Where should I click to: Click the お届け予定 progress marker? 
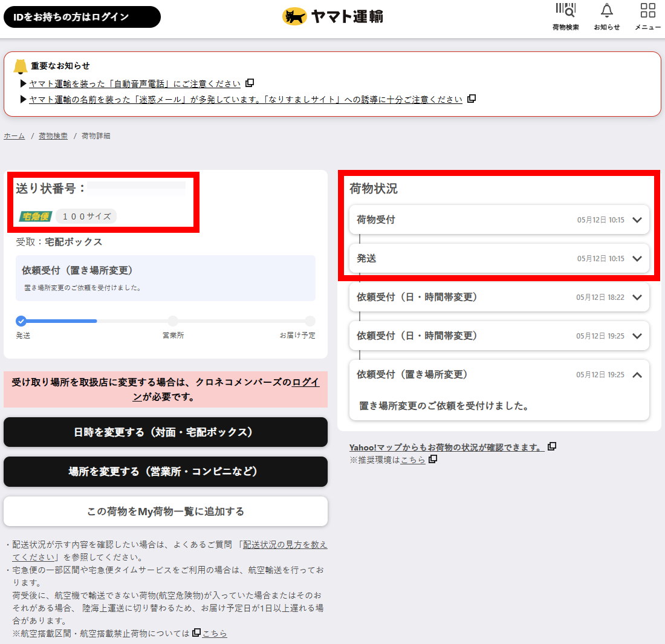point(310,321)
